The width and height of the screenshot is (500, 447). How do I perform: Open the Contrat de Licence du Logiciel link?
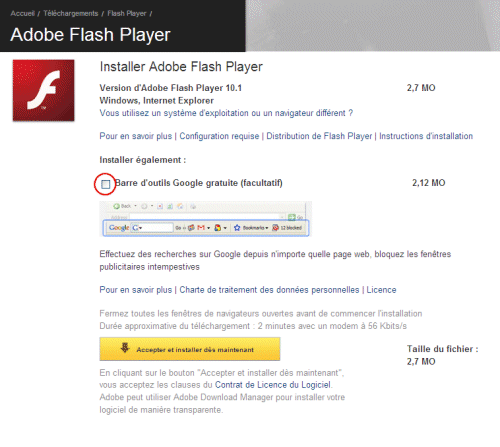273,385
